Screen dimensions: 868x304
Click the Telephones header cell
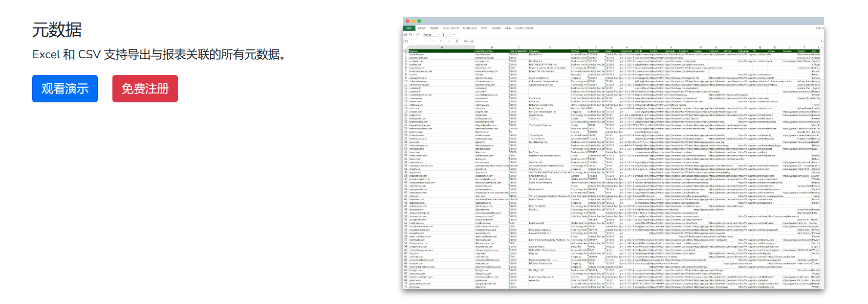tap(627, 51)
